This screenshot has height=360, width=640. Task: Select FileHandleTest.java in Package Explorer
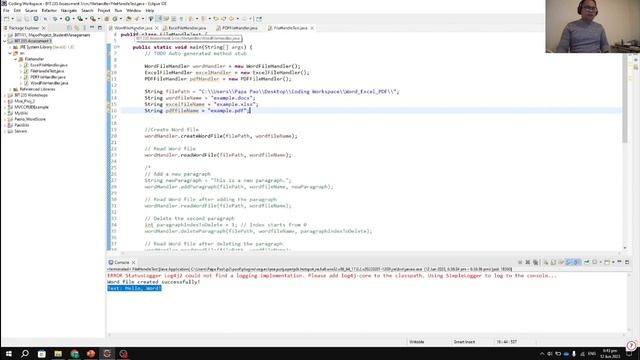[47, 71]
